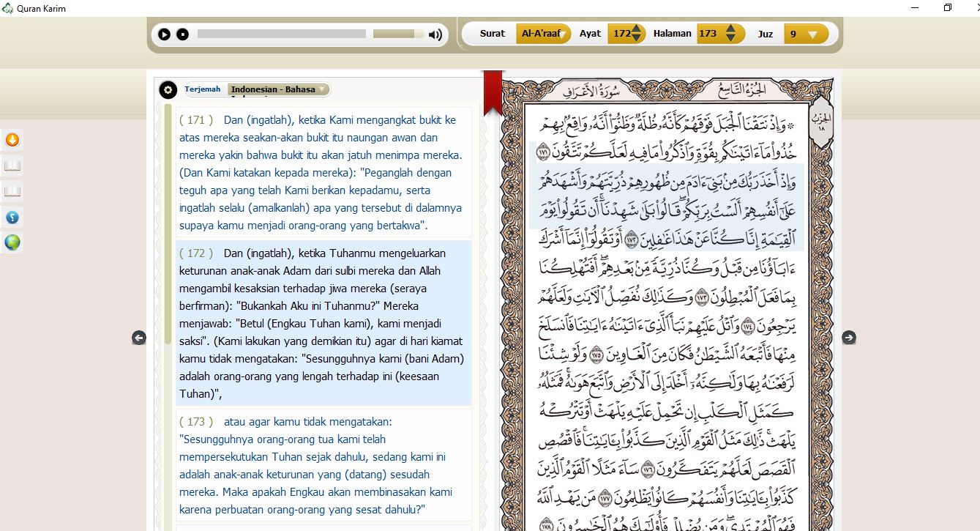Click the upper open-book sidebar icon
The height and width of the screenshot is (531, 980).
coord(12,166)
